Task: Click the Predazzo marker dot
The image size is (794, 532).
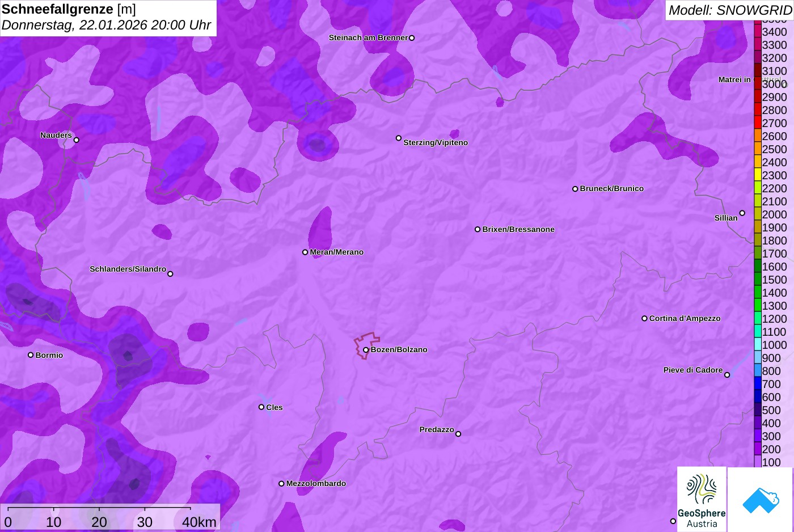Action: [x=458, y=434]
